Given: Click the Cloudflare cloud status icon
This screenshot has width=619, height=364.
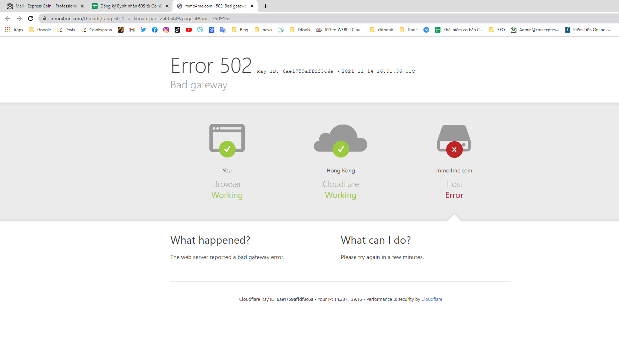Looking at the screenshot, I should pos(341,140).
